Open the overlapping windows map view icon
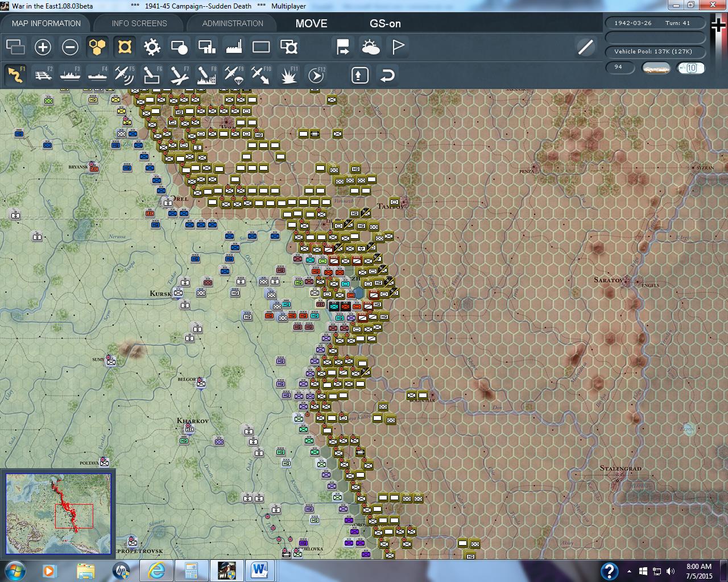The height and width of the screenshot is (582, 728). [x=15, y=47]
